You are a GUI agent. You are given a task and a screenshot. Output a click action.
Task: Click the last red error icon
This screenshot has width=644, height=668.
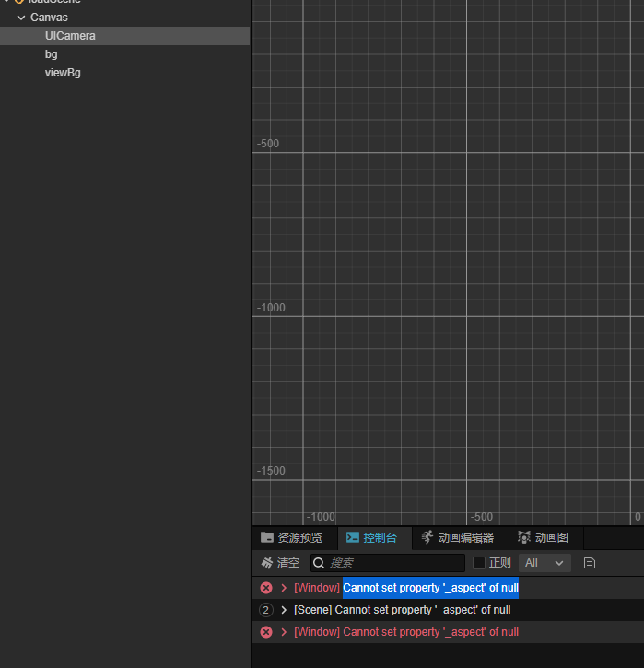pyautogui.click(x=266, y=632)
